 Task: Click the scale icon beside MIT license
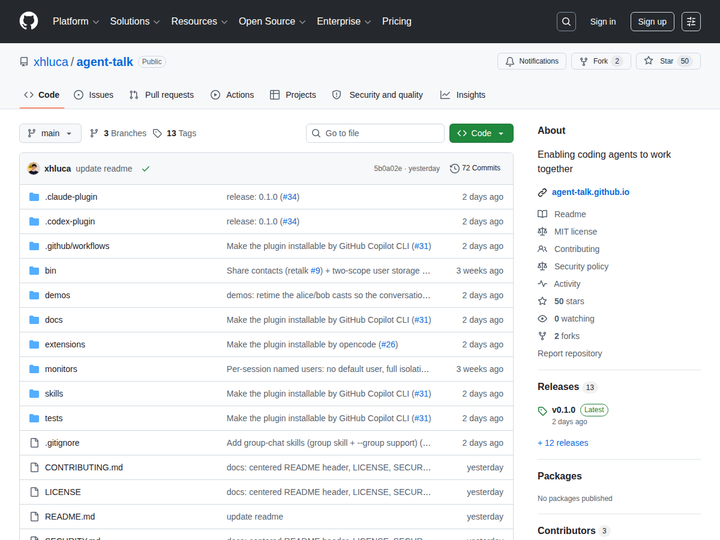pos(542,231)
